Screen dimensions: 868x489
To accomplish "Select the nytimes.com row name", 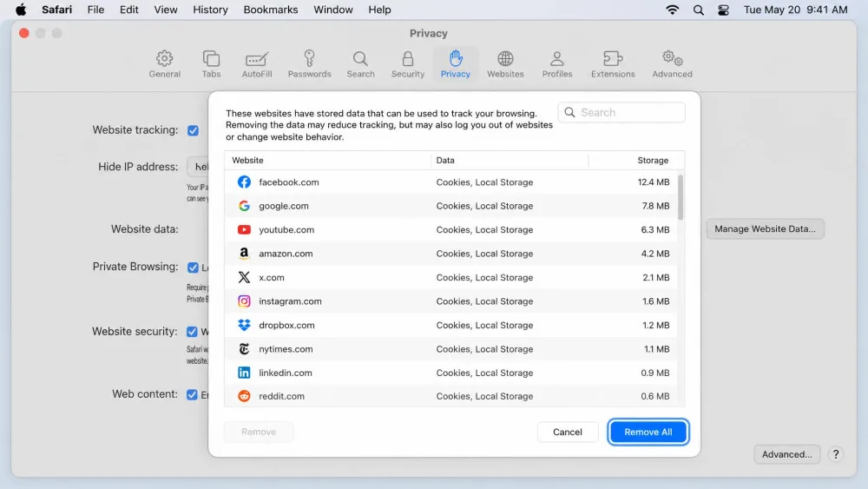I will coord(286,349).
